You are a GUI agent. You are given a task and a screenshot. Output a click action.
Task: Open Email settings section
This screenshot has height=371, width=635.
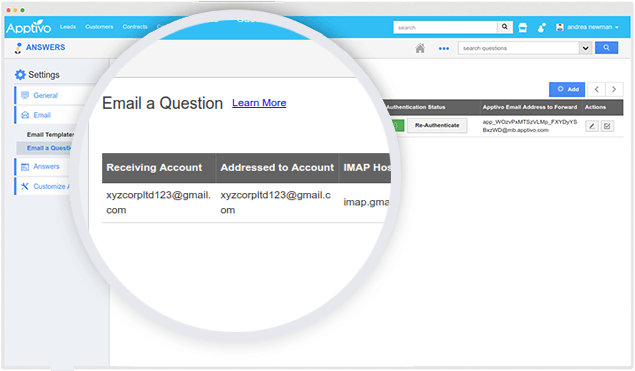click(x=42, y=115)
